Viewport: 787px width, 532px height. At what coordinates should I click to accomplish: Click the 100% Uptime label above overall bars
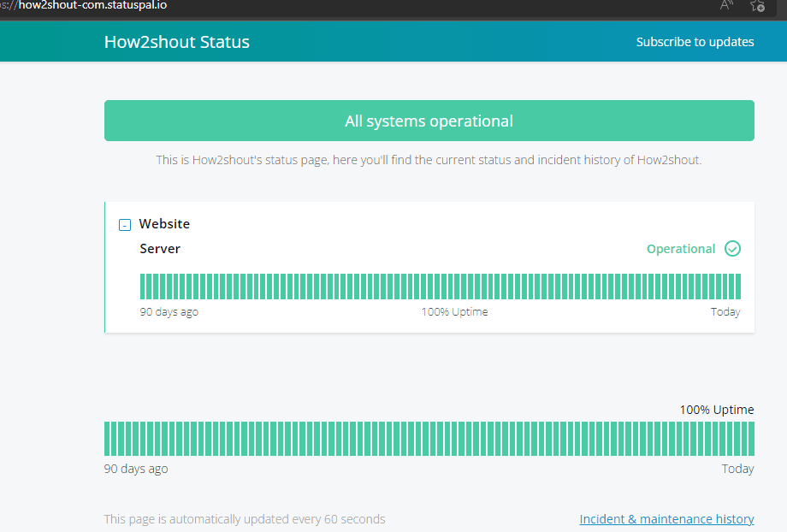click(x=717, y=410)
